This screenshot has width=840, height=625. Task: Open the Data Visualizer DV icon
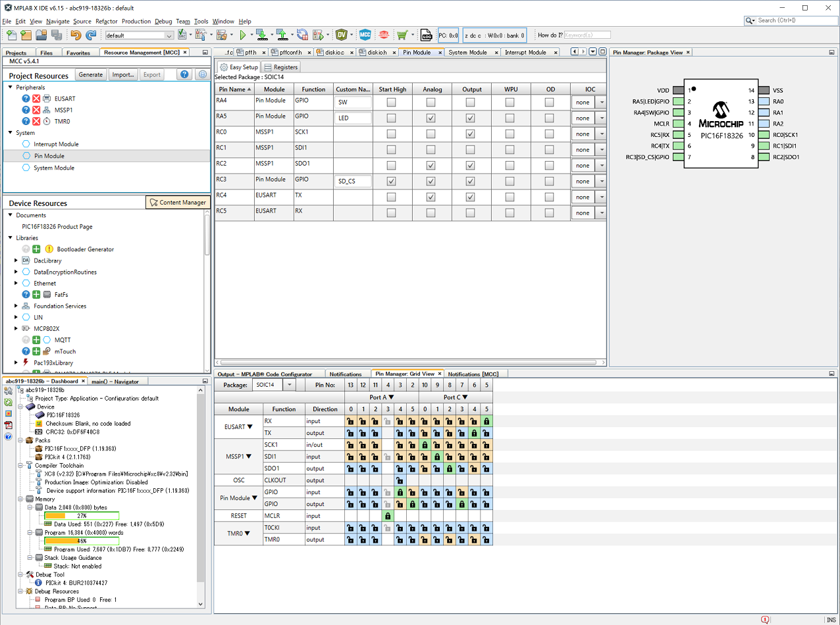(342, 35)
